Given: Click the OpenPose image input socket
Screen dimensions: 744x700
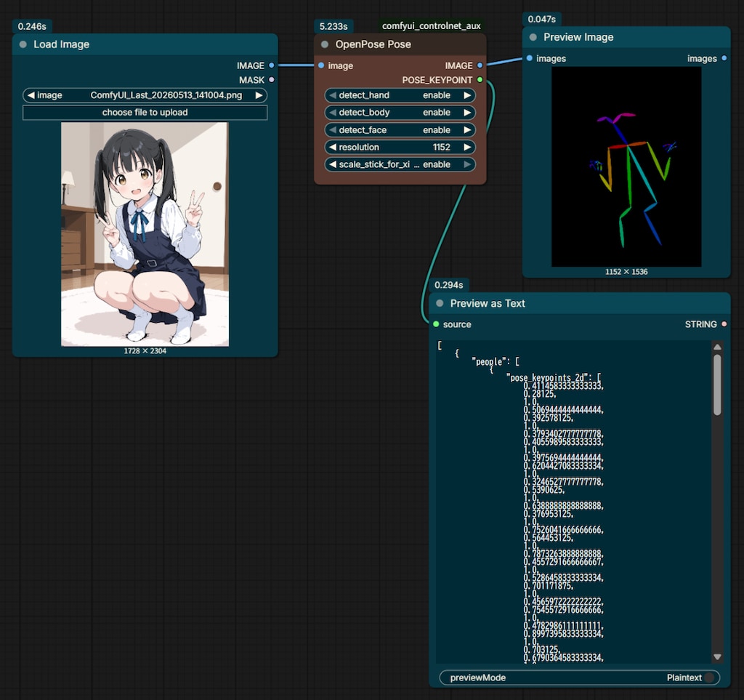Looking at the screenshot, I should click(321, 65).
